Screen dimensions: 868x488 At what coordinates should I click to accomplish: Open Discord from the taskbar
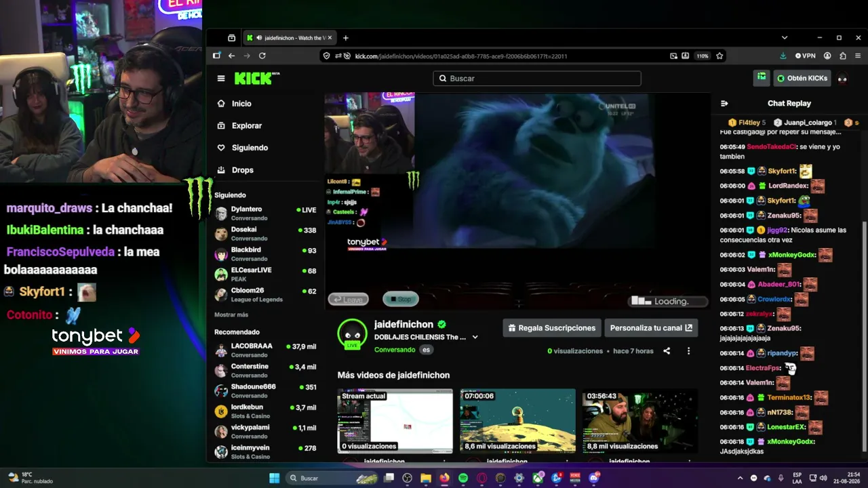[594, 478]
